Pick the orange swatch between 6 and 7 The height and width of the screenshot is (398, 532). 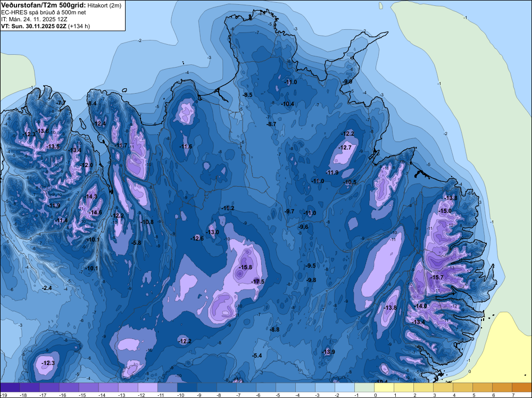coord(502,388)
